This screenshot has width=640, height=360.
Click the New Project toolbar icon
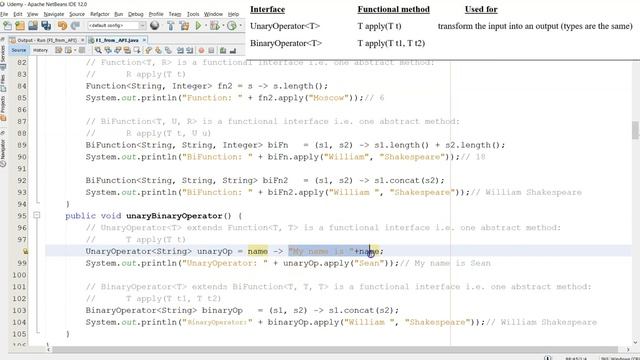coord(20,25)
